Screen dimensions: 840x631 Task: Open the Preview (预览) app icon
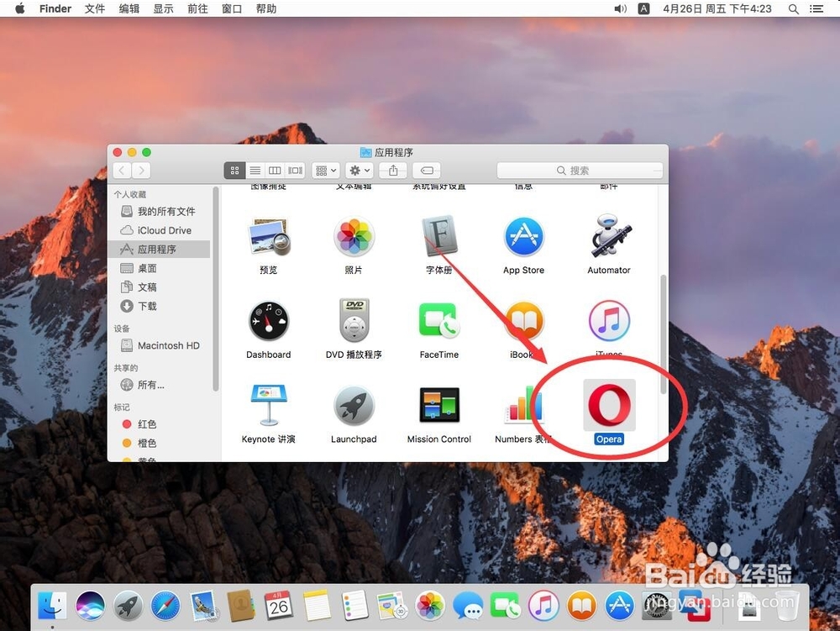pyautogui.click(x=269, y=236)
